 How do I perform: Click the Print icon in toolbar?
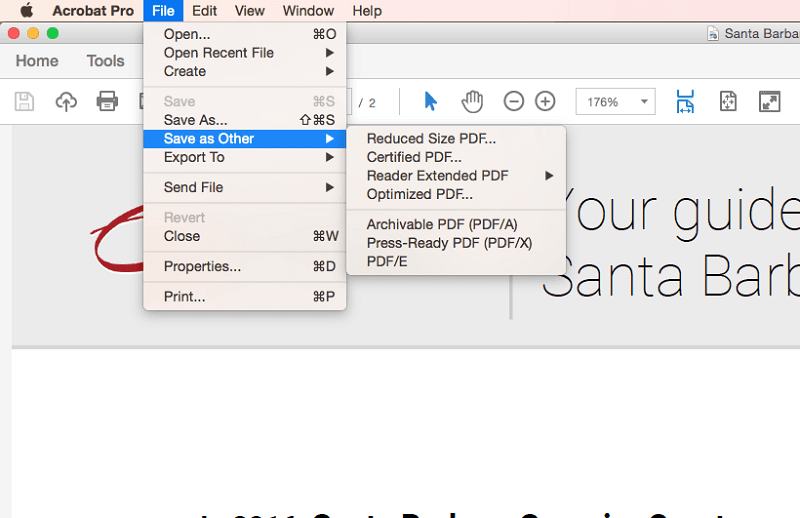pos(107,101)
